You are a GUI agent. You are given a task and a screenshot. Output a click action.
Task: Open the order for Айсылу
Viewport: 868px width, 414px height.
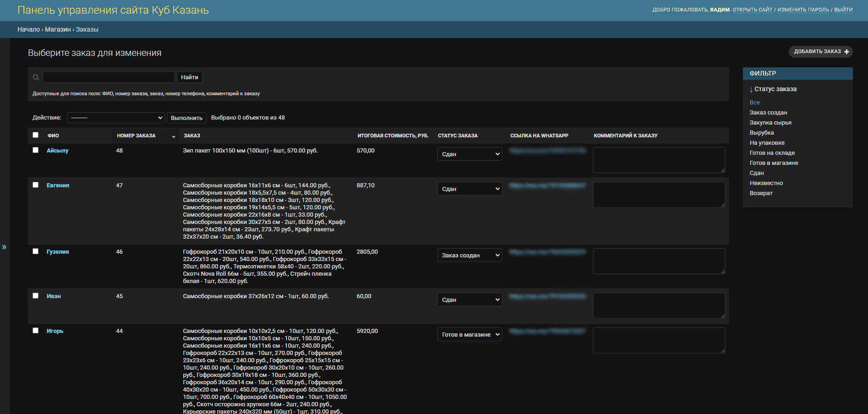tap(58, 150)
